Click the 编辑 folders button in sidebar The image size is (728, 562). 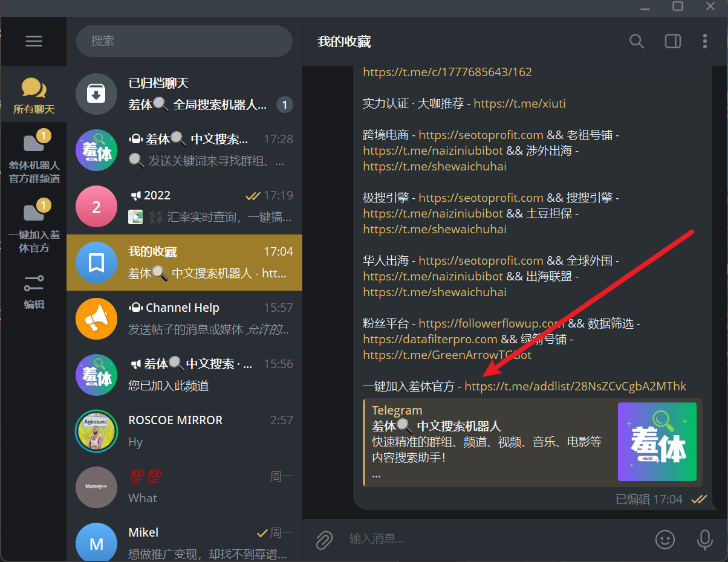click(34, 292)
